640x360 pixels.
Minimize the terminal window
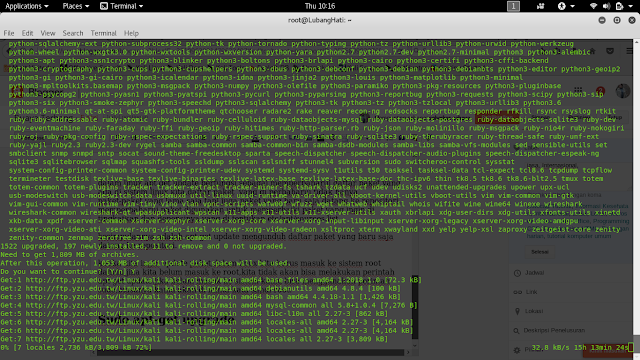pos(602,20)
